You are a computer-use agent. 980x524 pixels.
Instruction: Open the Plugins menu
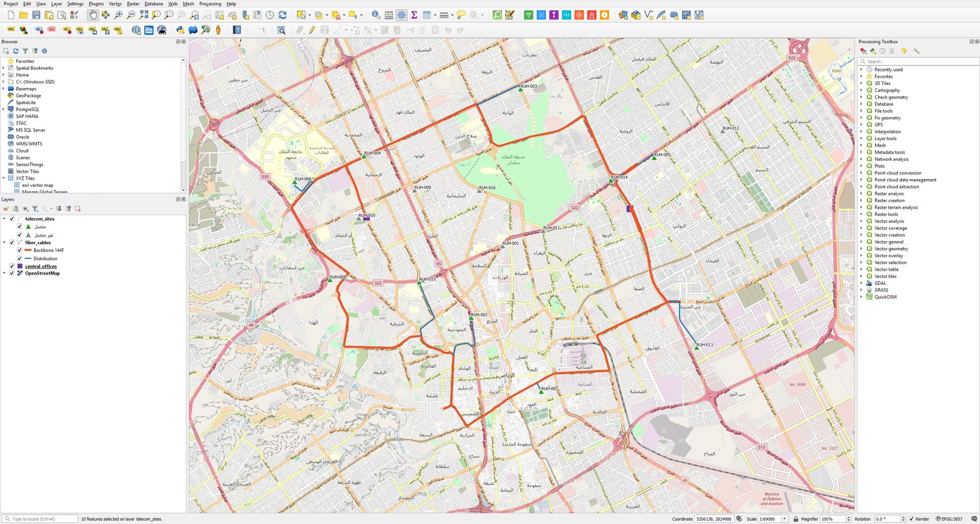coord(96,4)
